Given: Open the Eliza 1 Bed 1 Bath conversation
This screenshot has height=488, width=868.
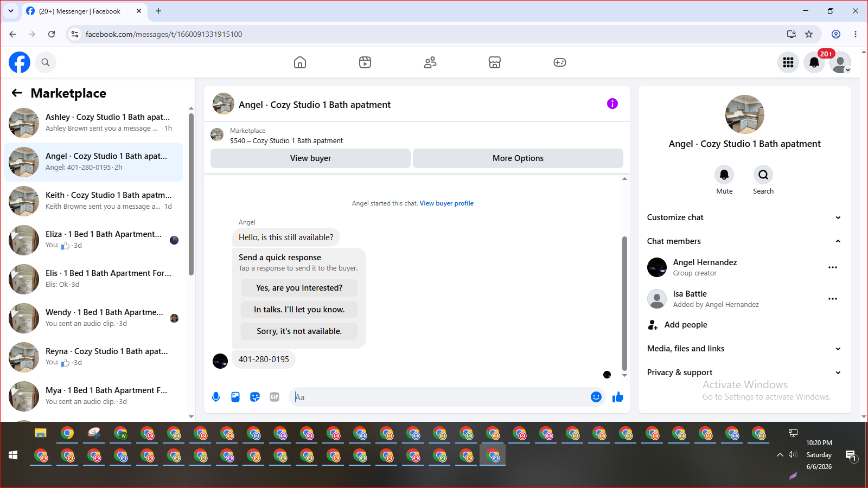Looking at the screenshot, I should 93,240.
